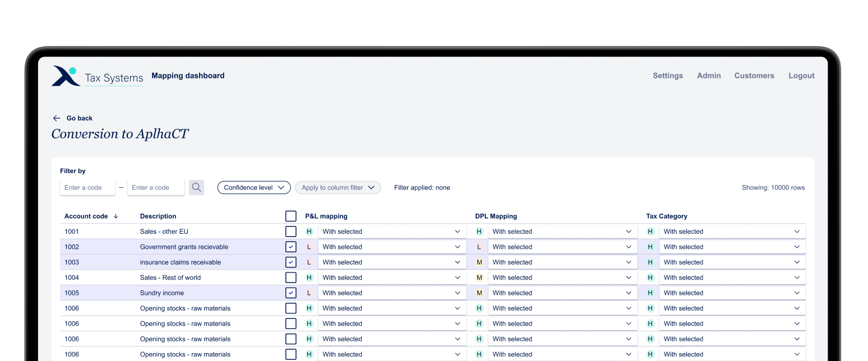
Task: Click the L badge in row 1002 P&L mapping
Action: click(309, 247)
